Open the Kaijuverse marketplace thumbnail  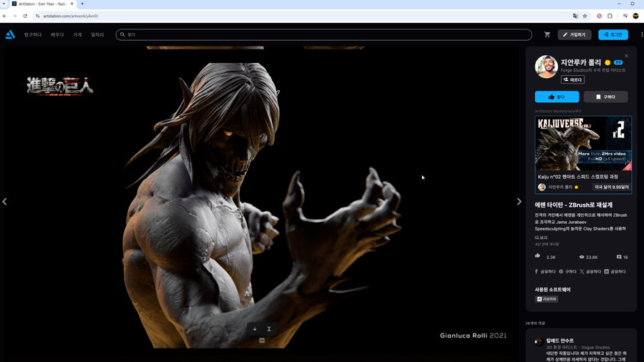583,143
